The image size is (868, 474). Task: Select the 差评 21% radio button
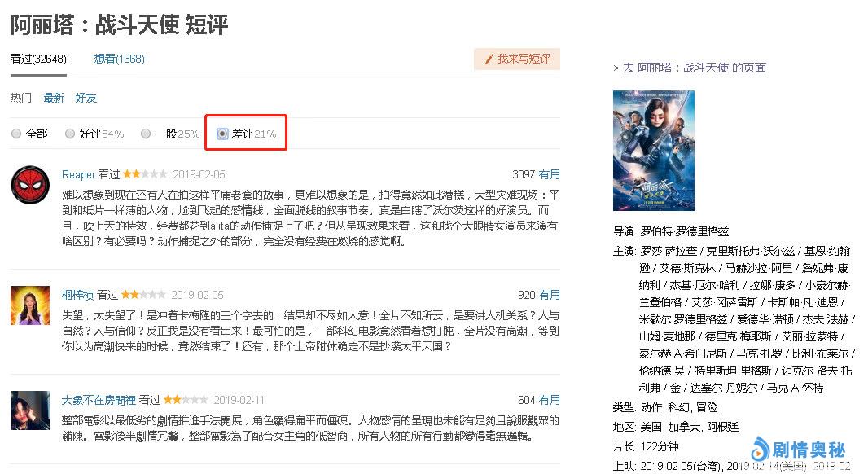coord(222,134)
